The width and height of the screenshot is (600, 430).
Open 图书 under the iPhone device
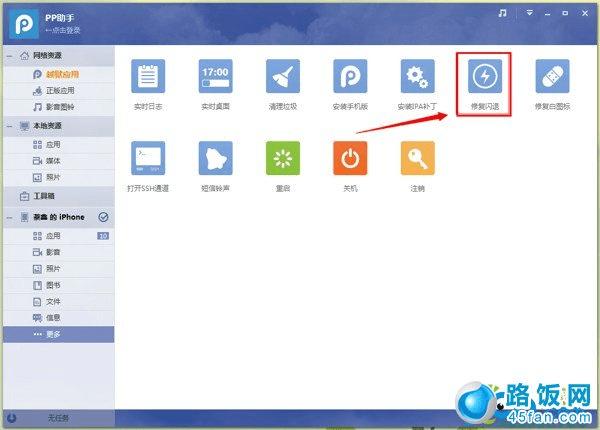pyautogui.click(x=59, y=285)
